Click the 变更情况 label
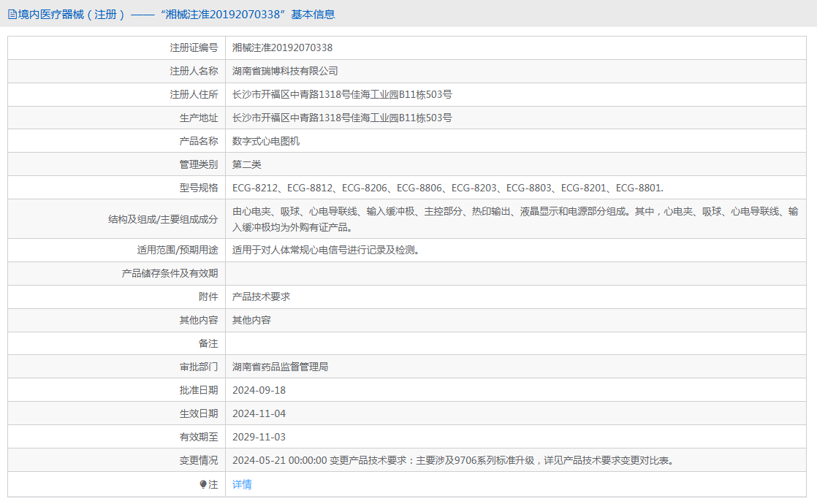The image size is (817, 504). [199, 461]
